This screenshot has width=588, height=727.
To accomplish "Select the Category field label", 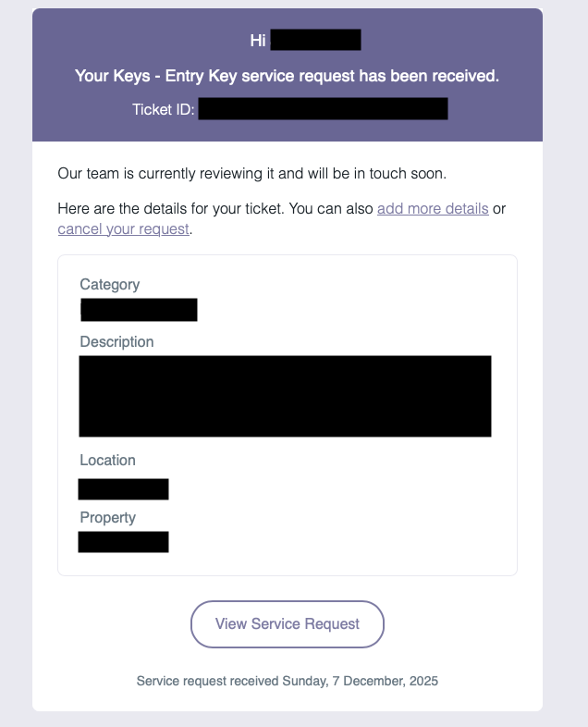I will 110,285.
